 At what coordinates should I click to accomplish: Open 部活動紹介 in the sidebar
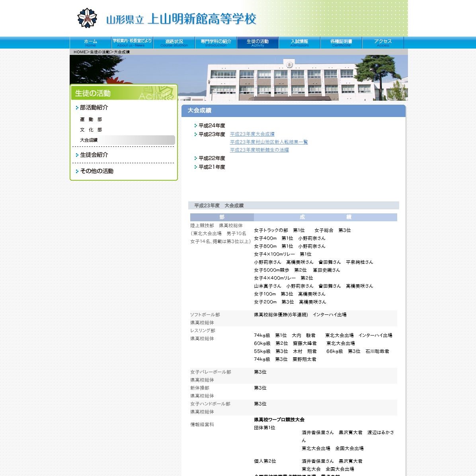coord(94,107)
